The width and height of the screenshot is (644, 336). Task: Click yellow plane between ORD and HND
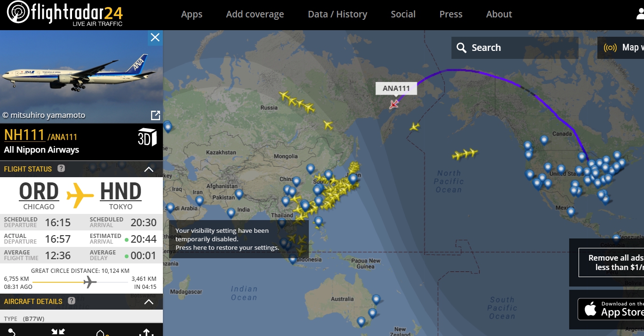(x=81, y=196)
